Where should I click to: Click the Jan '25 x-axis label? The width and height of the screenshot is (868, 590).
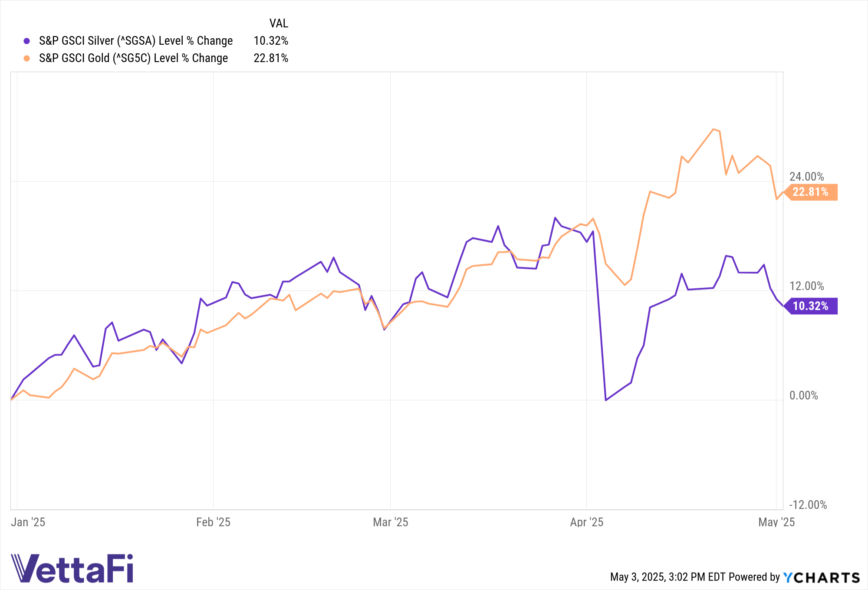coord(28,522)
